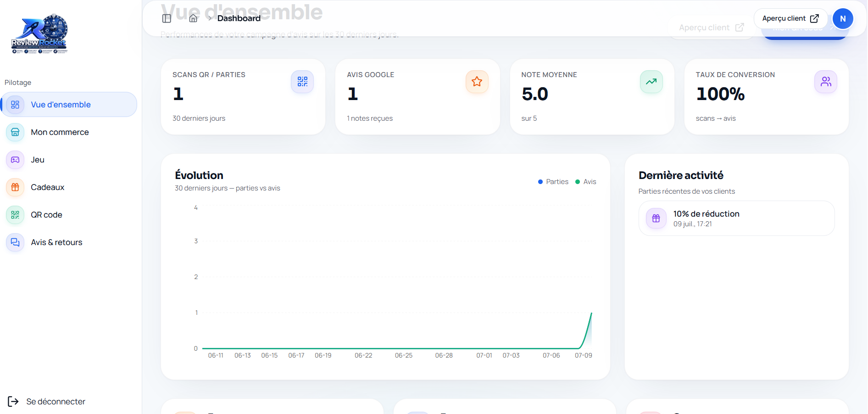Click the Scans QR / Parties card
Image resolution: width=868 pixels, height=414 pixels.
(243, 97)
